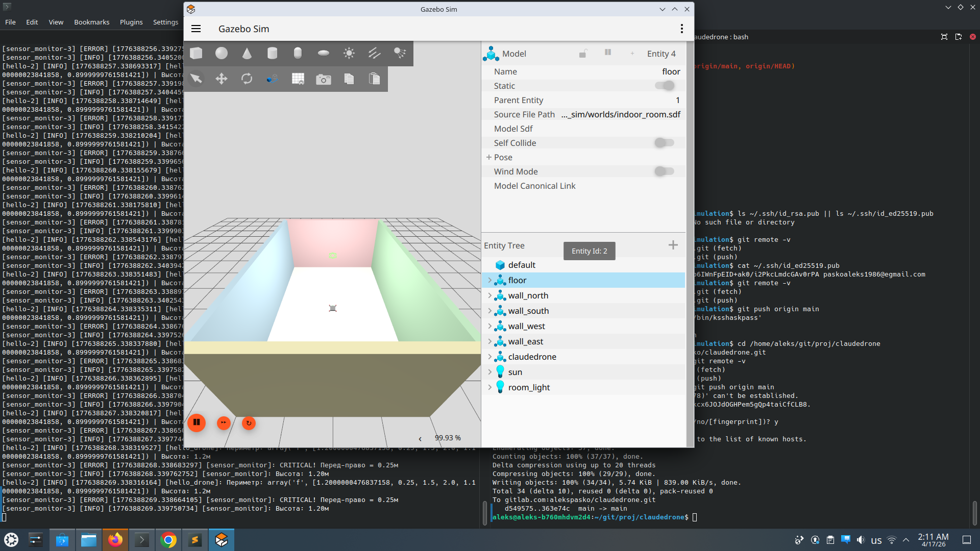Click the paste entity icon
The height and width of the screenshot is (551, 980).
375,79
